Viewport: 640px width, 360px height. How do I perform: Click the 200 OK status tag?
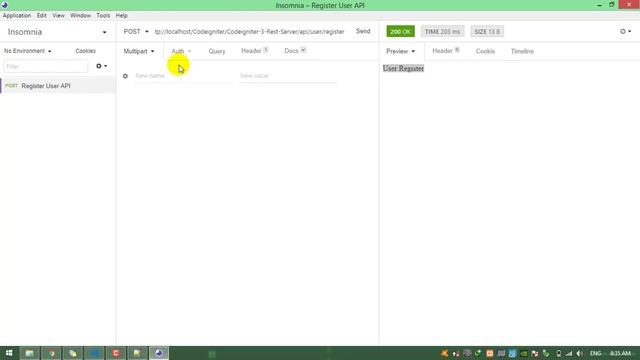400,31
